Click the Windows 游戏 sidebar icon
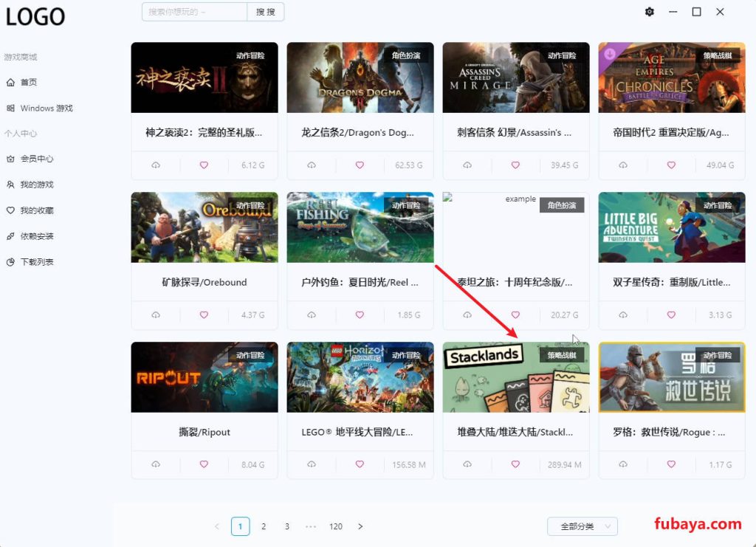The image size is (756, 547). (x=10, y=108)
